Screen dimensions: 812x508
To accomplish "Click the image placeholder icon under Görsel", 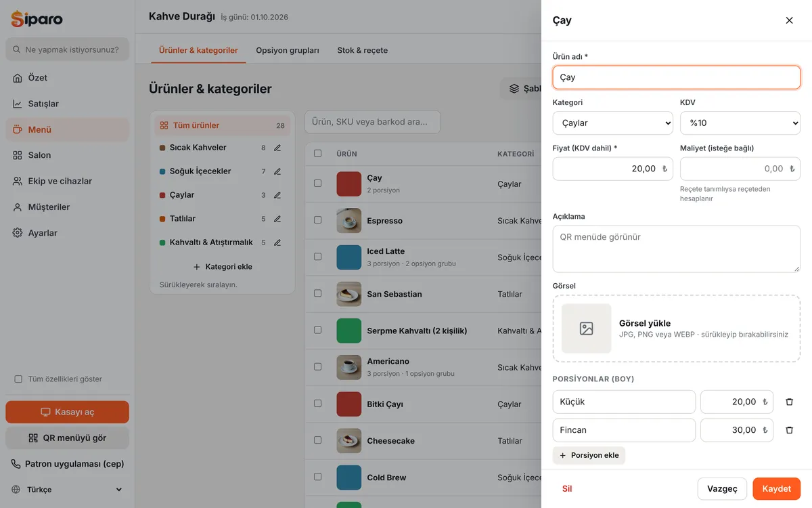I will [587, 329].
